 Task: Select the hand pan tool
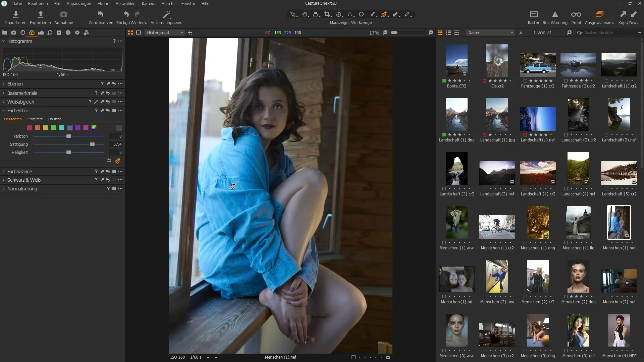[305, 14]
